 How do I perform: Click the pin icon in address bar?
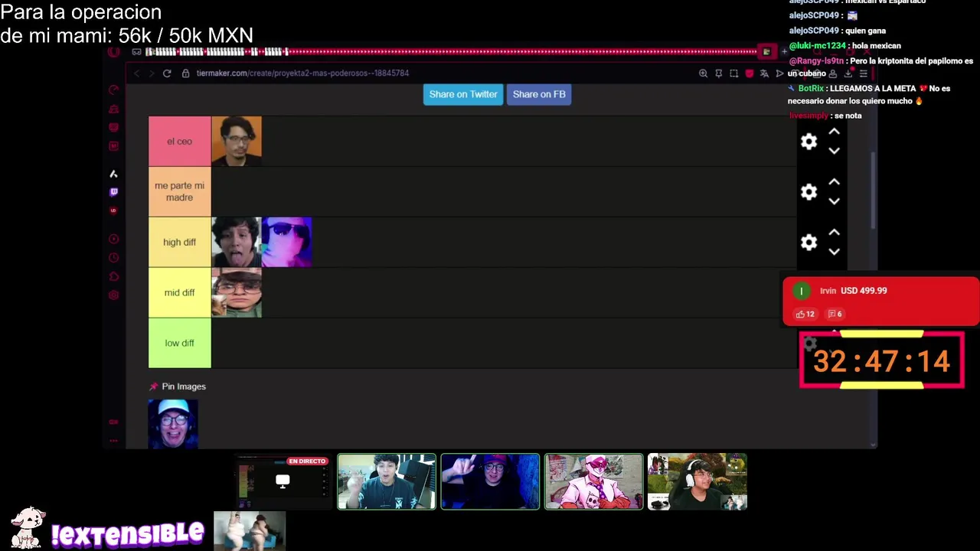click(718, 73)
